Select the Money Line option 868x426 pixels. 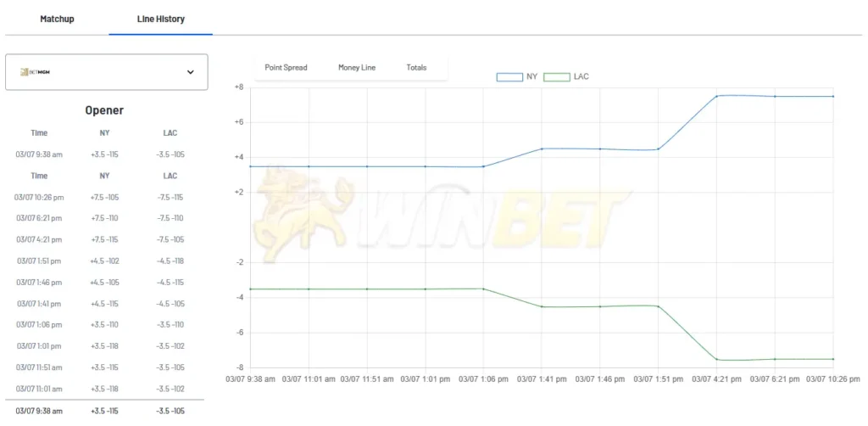pyautogui.click(x=356, y=68)
